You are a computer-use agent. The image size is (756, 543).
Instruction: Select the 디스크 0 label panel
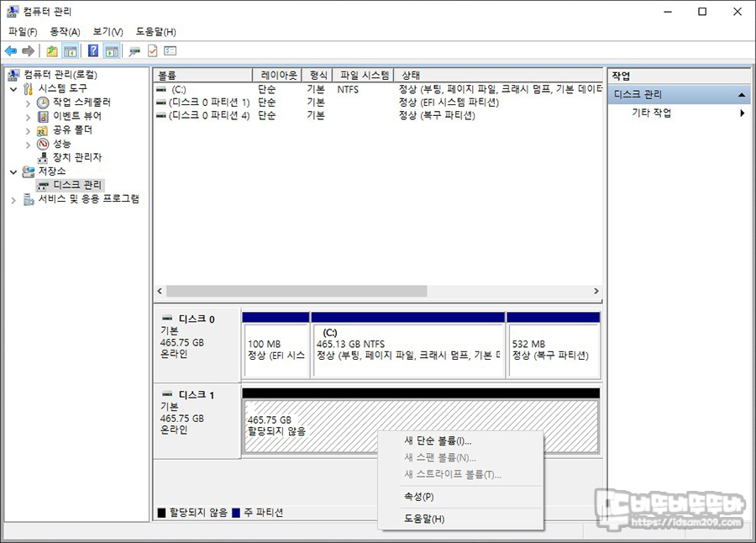(x=197, y=345)
